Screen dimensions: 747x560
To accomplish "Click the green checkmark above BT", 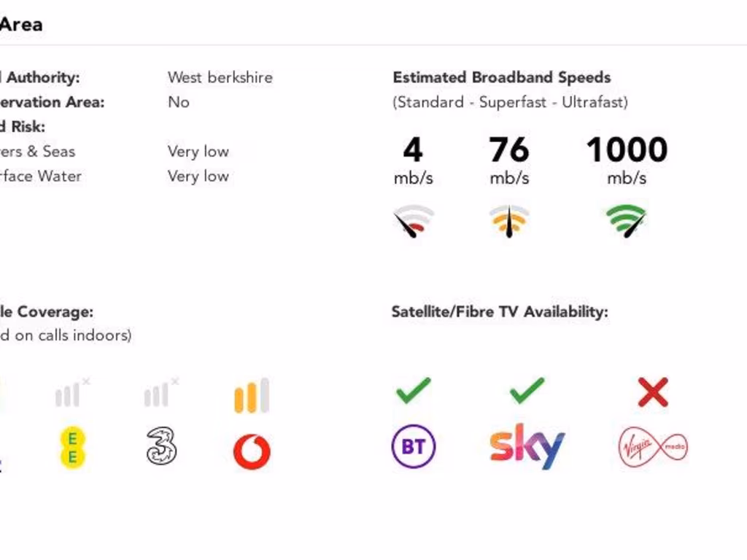I will (x=413, y=391).
